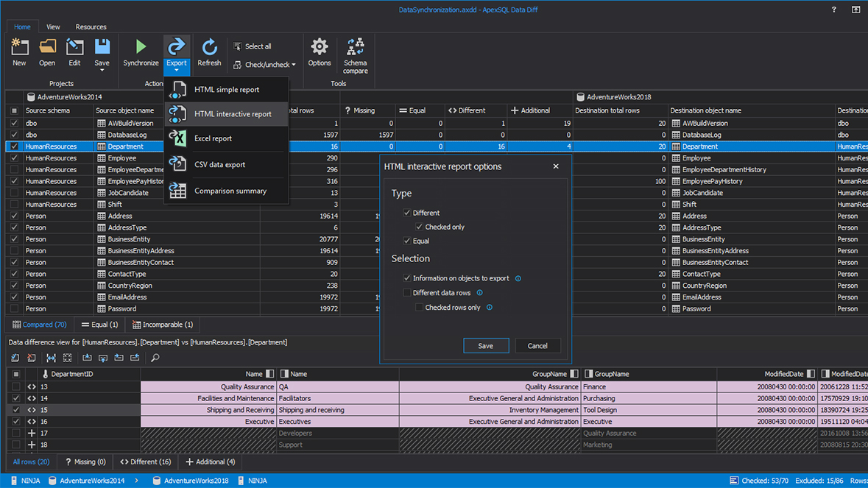Click Cancel in the report options dialog
Screen dimensions: 868x488
(x=537, y=346)
